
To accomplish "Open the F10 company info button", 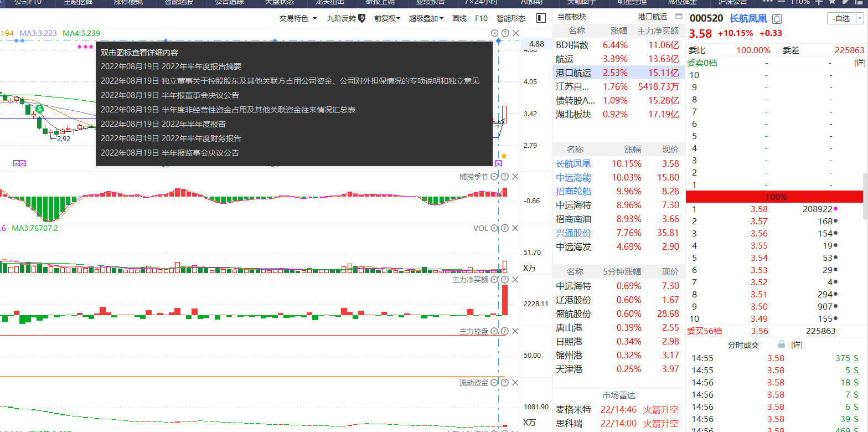I will (481, 18).
